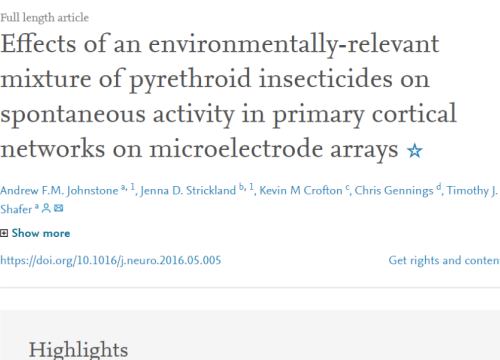Open author Andrew F.M. Johnstone
Viewport: 500px width, 360px height.
click(59, 191)
